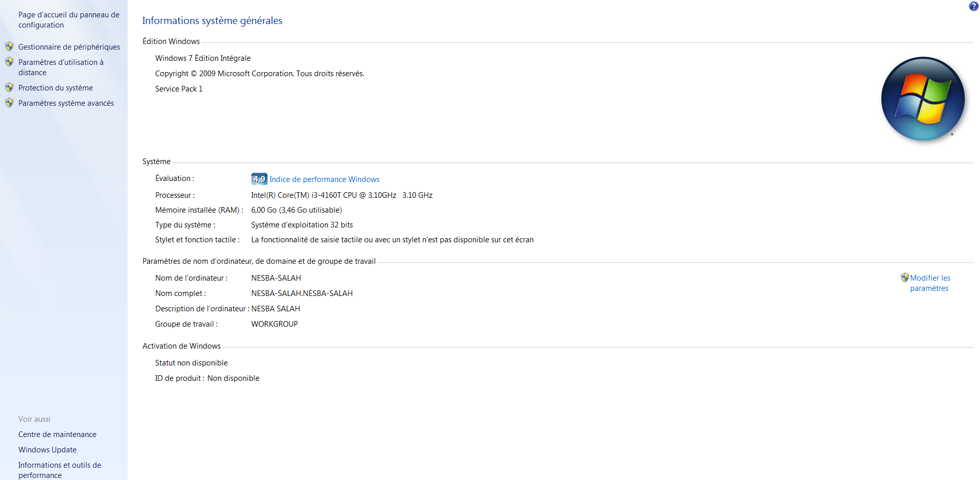Click Système d'exploitation 32 bits value
The height and width of the screenshot is (480, 980).
point(302,225)
